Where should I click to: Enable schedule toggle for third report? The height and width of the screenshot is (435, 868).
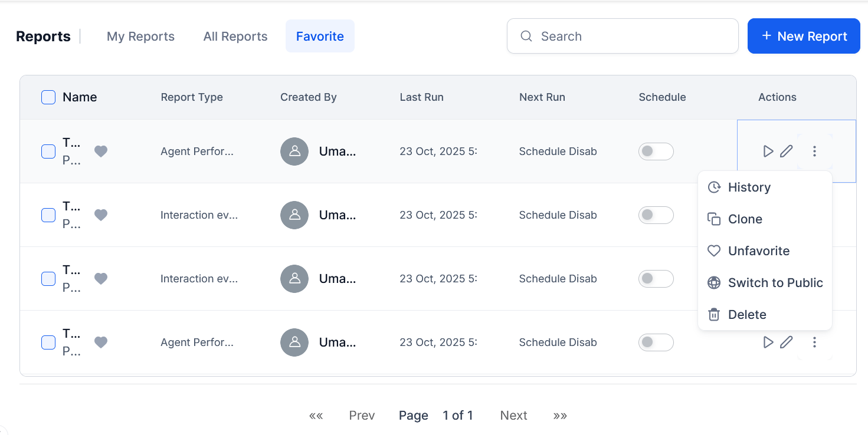(656, 279)
